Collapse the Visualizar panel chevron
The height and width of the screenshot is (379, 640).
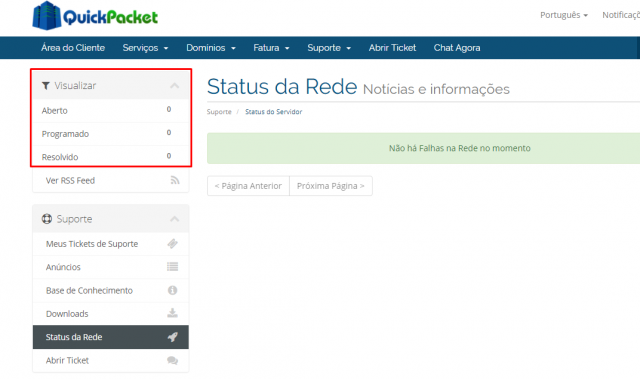click(x=175, y=86)
